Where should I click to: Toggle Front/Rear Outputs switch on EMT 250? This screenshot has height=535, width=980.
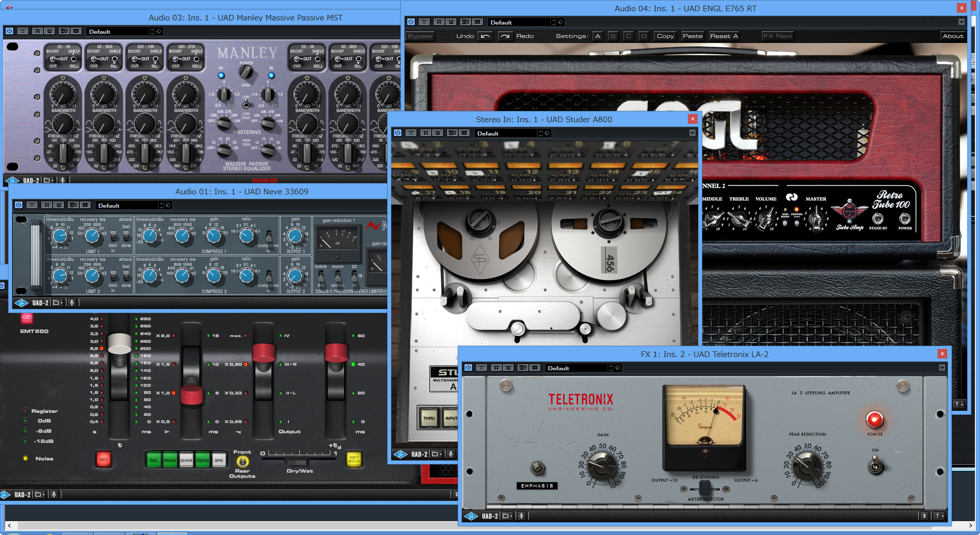point(242,461)
